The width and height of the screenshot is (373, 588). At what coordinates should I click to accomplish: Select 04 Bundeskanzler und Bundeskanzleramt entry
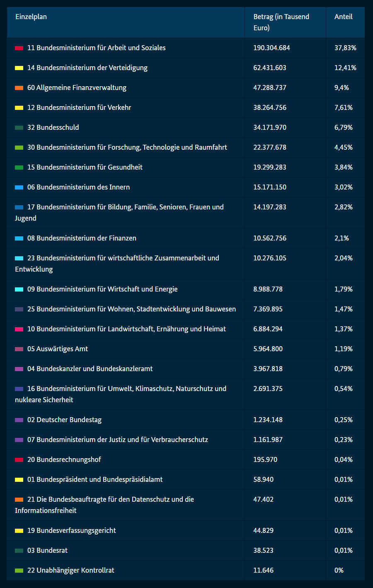(x=90, y=369)
